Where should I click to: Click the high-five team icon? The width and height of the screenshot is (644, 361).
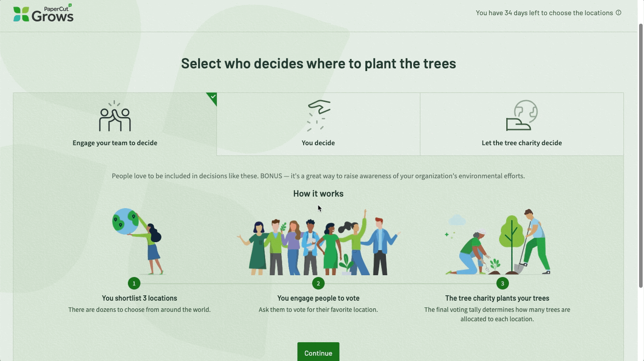click(x=115, y=116)
